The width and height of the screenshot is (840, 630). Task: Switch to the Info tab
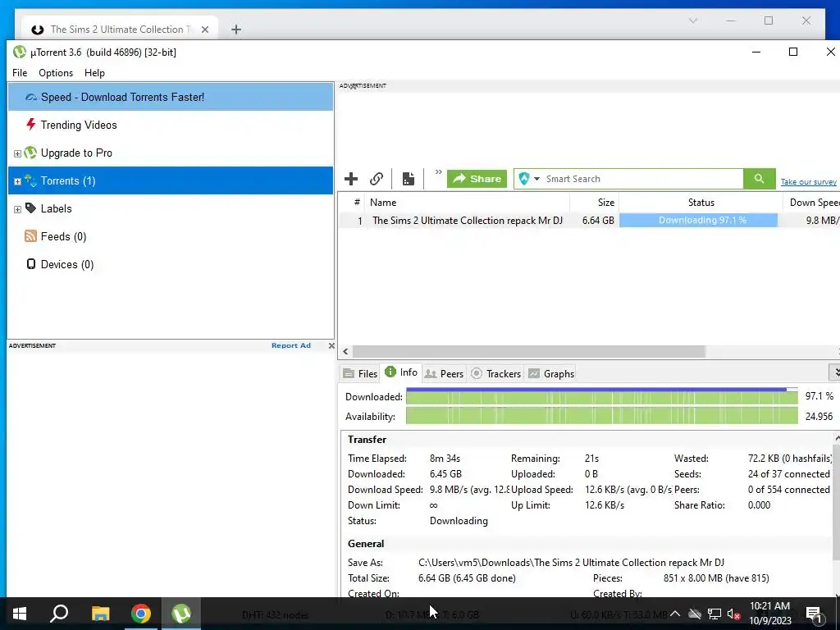pos(401,372)
